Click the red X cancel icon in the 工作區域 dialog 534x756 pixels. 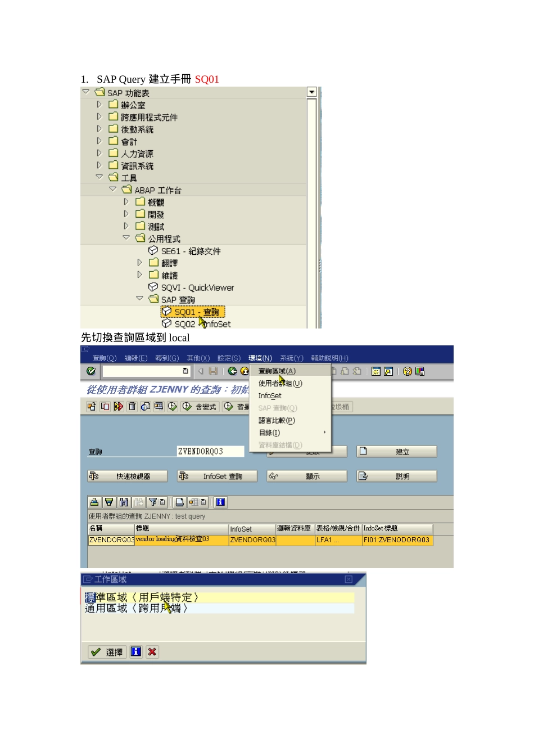[152, 652]
